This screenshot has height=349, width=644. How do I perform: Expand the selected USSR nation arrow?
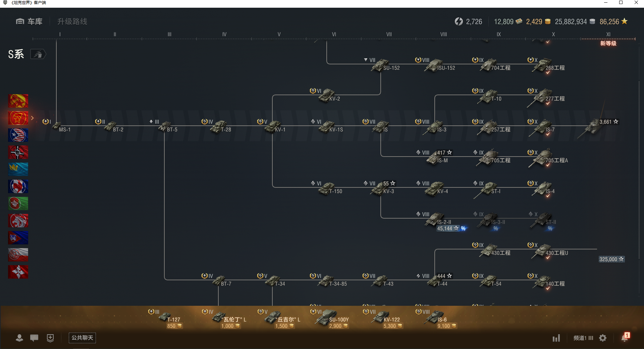point(32,118)
